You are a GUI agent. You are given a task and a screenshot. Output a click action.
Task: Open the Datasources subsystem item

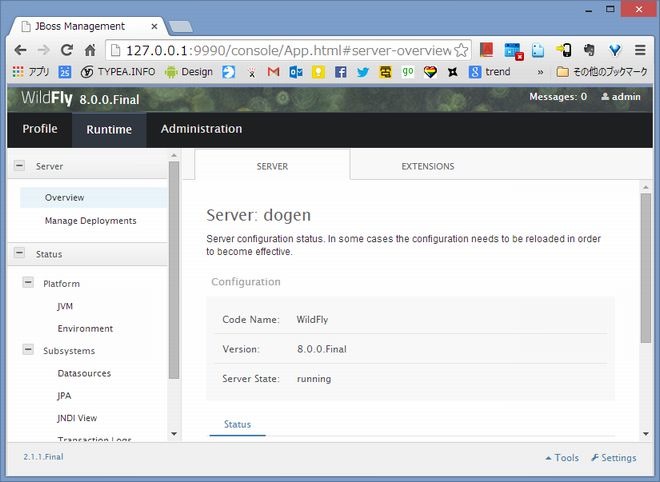[x=84, y=374]
